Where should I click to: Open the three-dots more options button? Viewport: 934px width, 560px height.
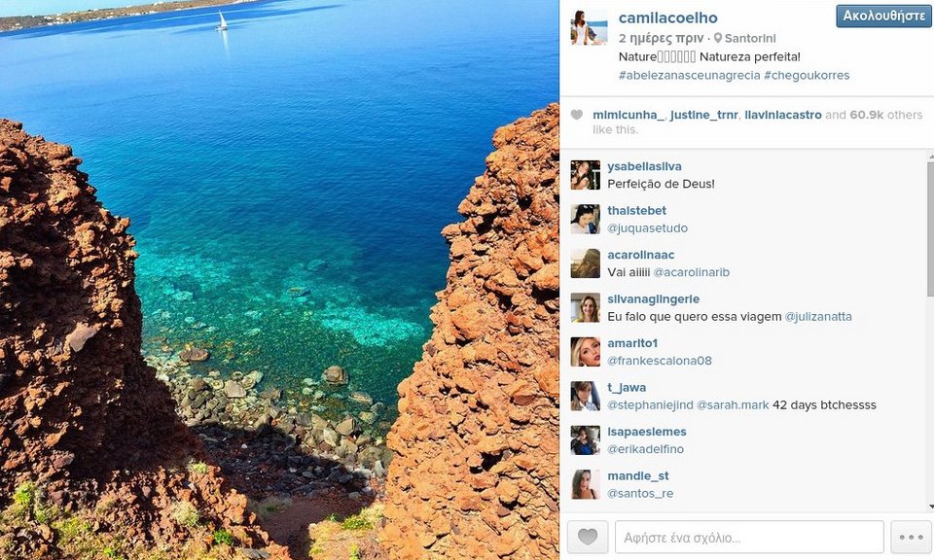[x=912, y=537]
